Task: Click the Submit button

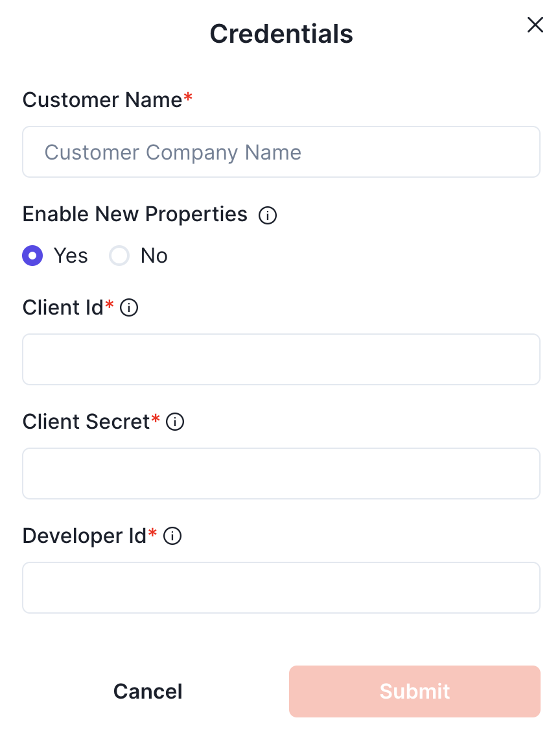Action: pyautogui.click(x=414, y=691)
